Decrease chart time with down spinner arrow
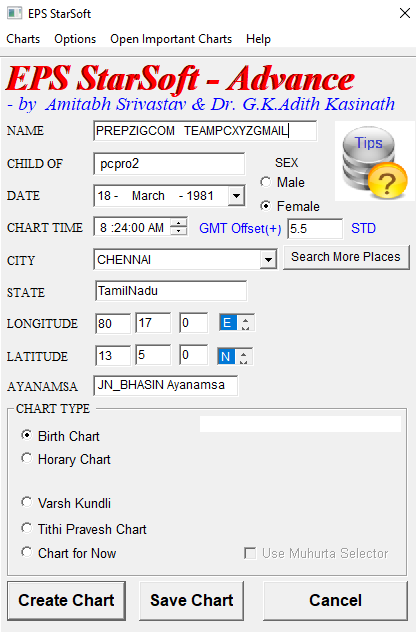The width and height of the screenshot is (416, 632). click(178, 231)
